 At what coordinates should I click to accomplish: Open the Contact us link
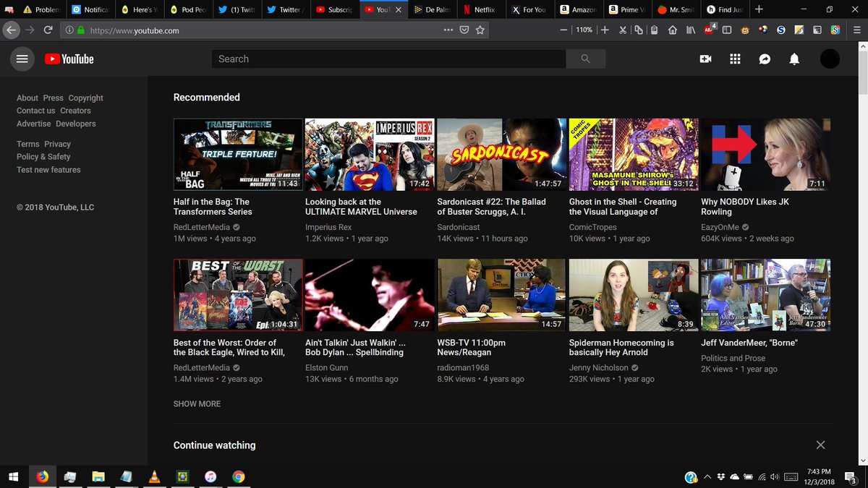[36, 111]
